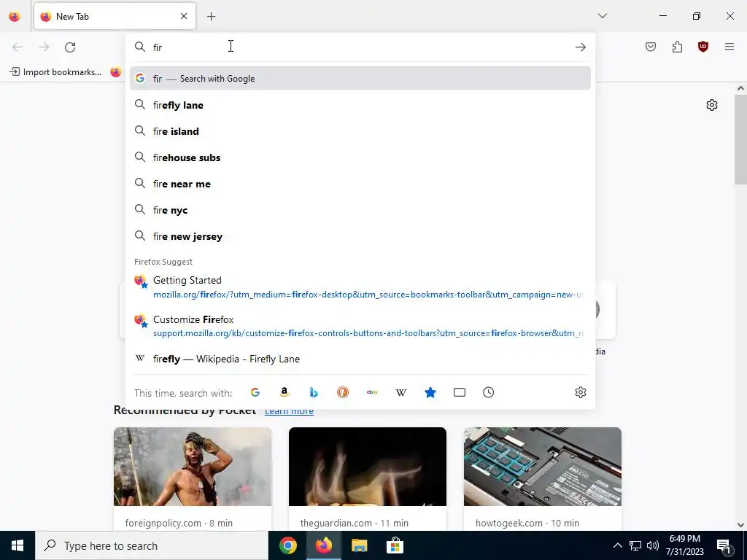Screen dimensions: 747x560
Task: Open the Customize Firefox bookmark result
Action: click(x=360, y=326)
